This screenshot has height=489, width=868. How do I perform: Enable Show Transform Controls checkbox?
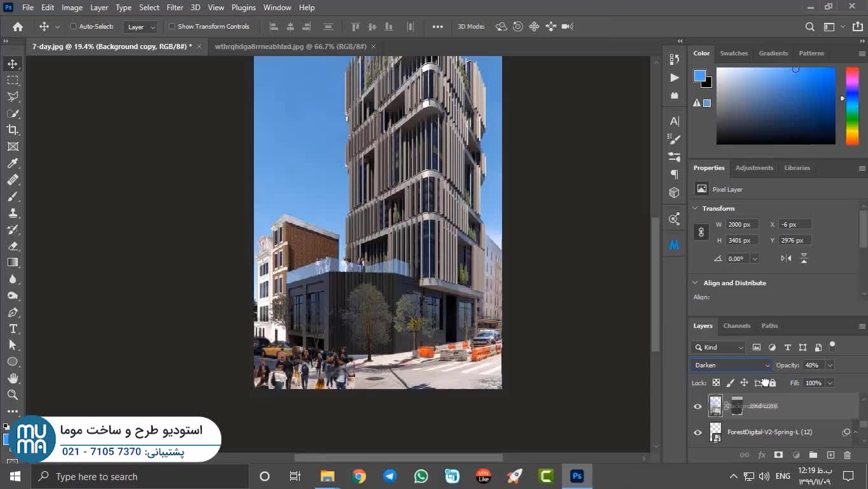click(x=172, y=27)
